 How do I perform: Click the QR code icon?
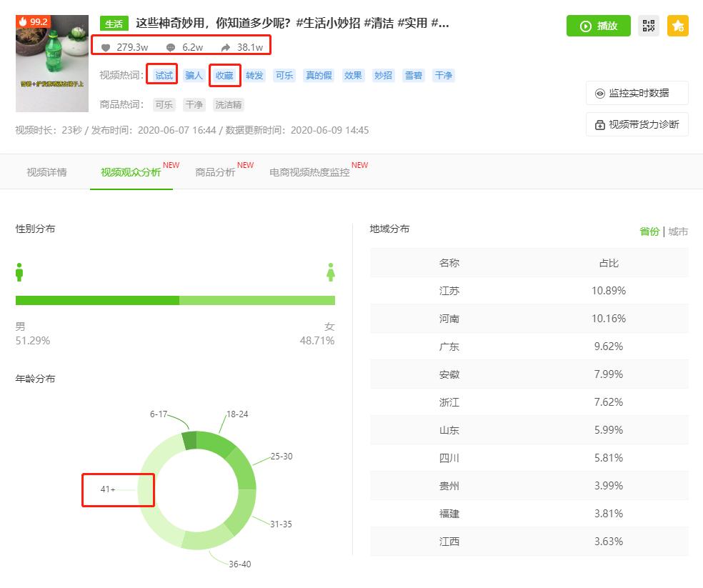(649, 26)
